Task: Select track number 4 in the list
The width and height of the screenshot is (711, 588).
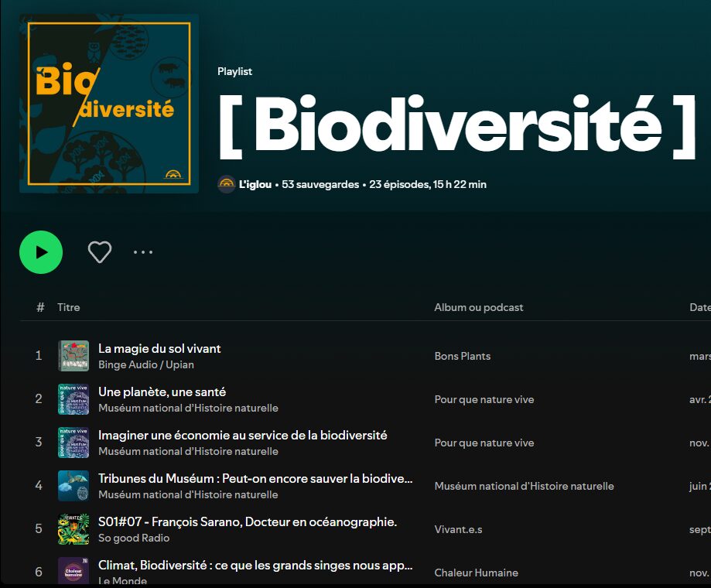Action: coord(39,486)
